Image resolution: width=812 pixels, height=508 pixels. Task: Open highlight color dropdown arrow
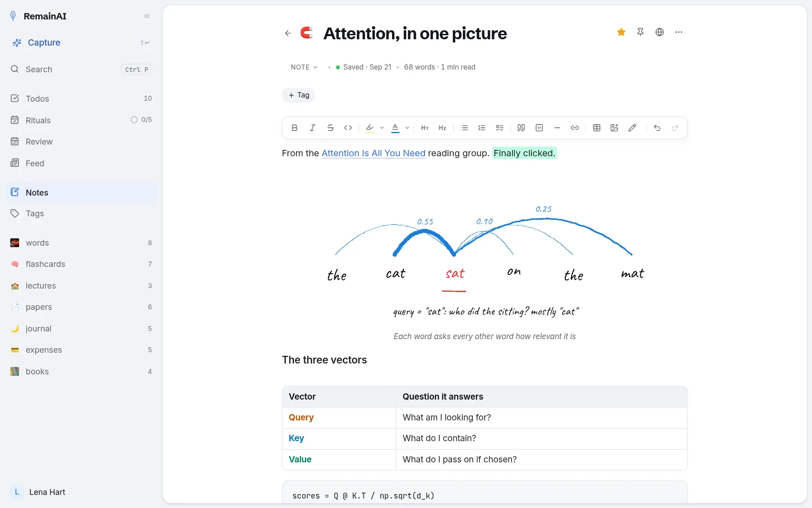(x=382, y=128)
